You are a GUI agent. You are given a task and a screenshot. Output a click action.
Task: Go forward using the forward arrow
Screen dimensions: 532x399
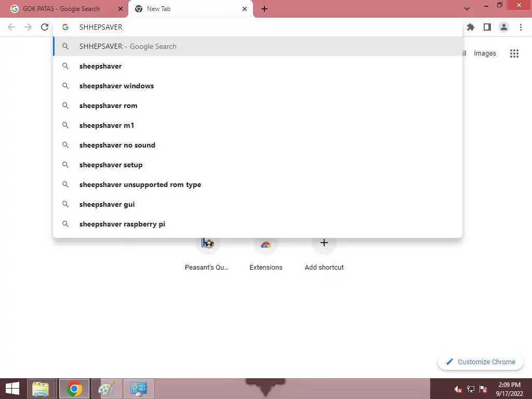(x=28, y=27)
